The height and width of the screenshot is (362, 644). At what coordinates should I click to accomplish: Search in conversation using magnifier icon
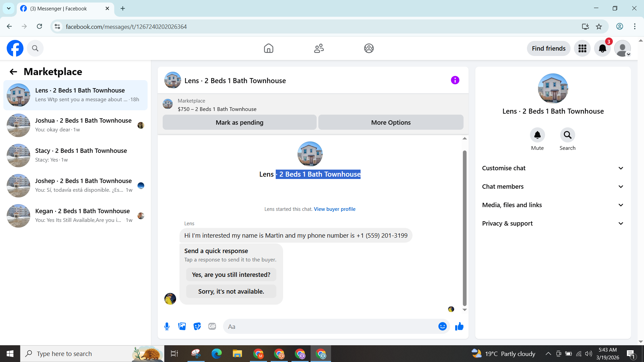click(567, 135)
